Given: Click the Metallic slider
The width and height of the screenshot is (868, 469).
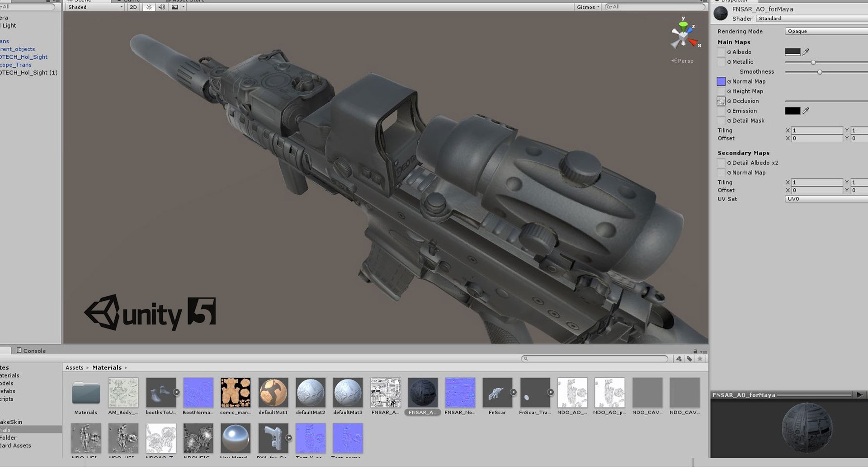Looking at the screenshot, I should click(x=826, y=62).
